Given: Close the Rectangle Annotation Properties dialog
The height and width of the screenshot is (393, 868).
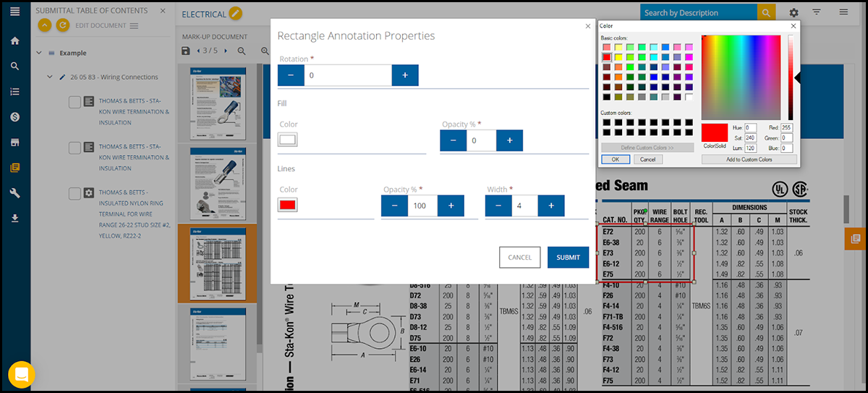Looking at the screenshot, I should coord(587,26).
